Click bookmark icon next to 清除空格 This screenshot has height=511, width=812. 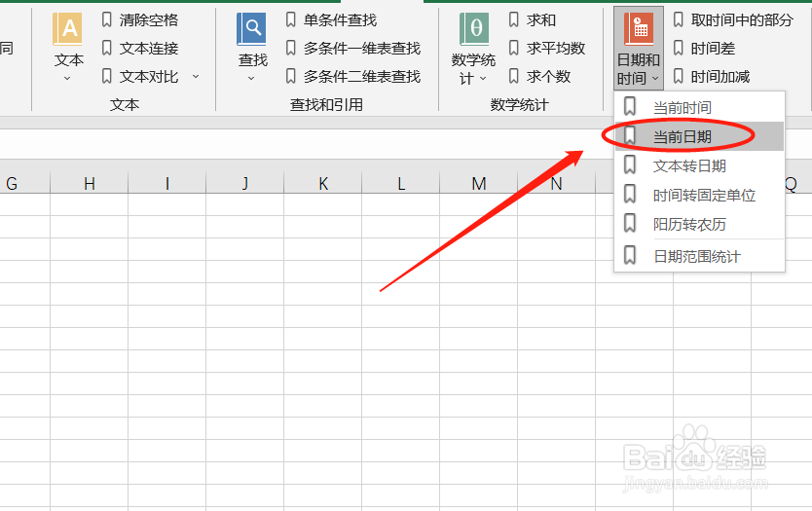(107, 19)
